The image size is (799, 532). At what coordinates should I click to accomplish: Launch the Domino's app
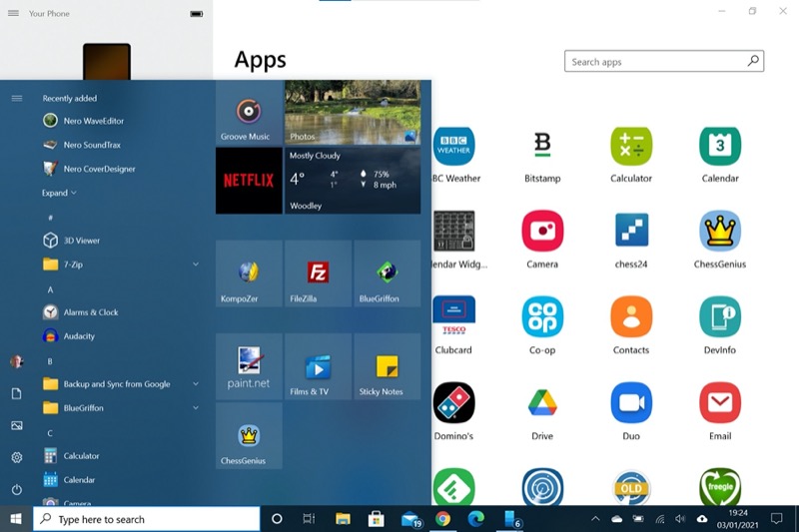click(454, 402)
